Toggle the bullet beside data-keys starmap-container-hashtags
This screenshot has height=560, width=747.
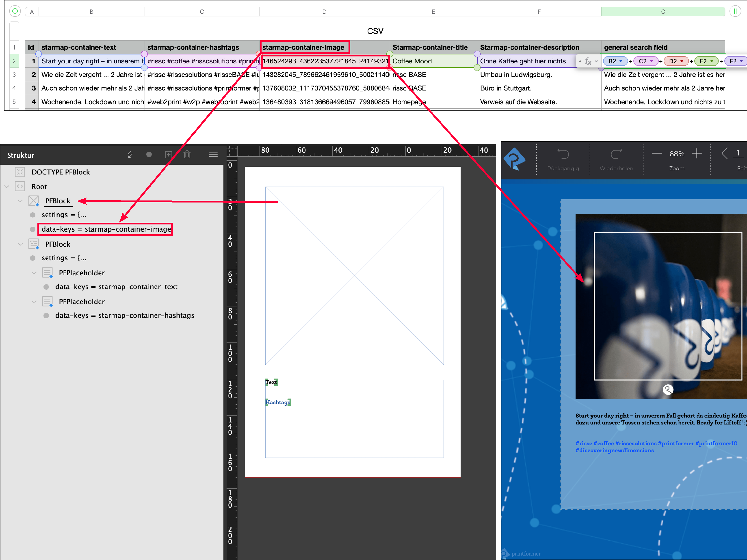coord(46,316)
